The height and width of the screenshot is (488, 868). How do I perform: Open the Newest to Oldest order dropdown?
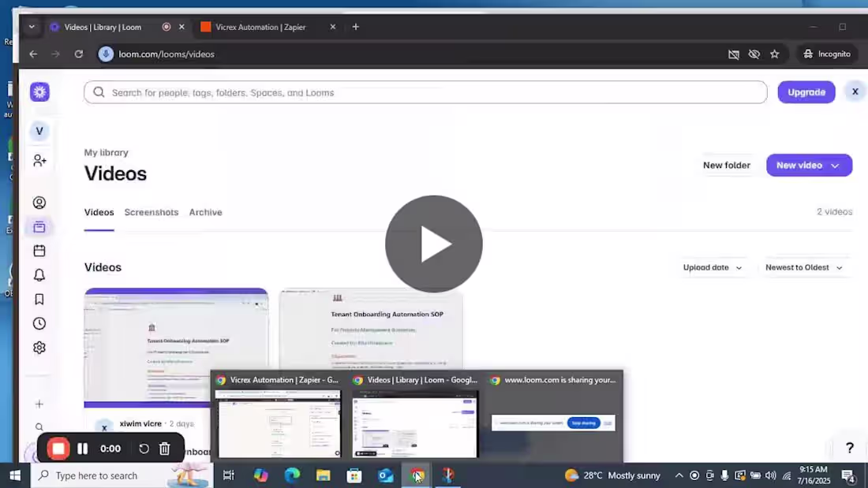(x=803, y=267)
